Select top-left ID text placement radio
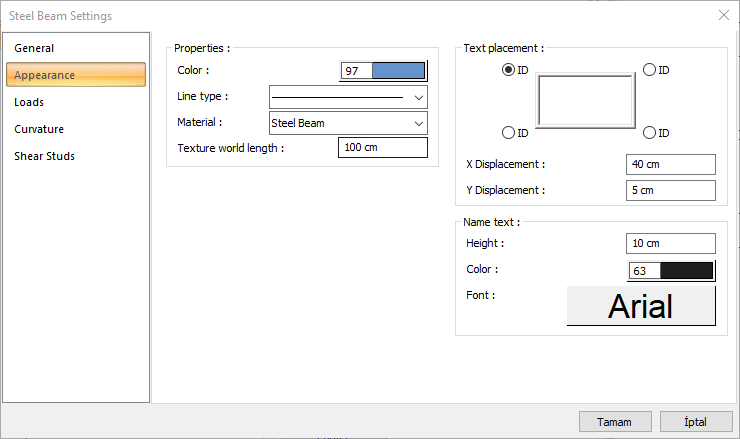This screenshot has height=439, width=740. pyautogui.click(x=509, y=70)
